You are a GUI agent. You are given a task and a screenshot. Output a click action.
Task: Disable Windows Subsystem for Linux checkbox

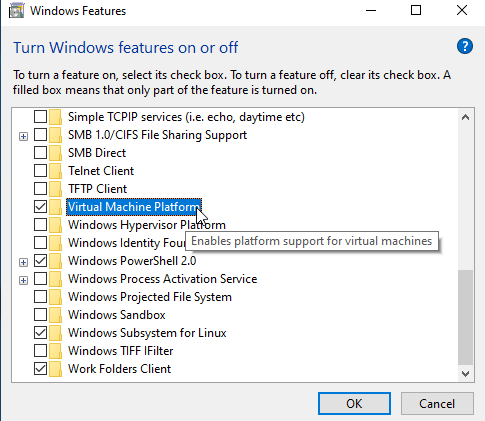pyautogui.click(x=40, y=333)
